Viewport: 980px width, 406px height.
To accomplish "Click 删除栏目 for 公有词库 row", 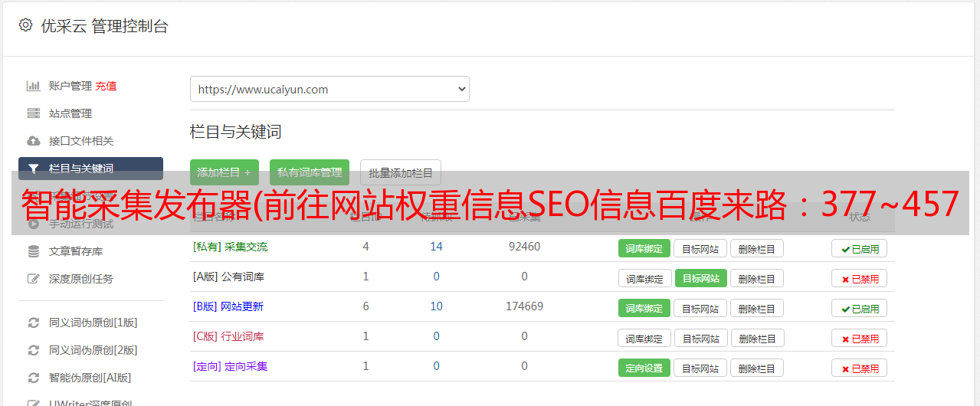I will tap(757, 278).
